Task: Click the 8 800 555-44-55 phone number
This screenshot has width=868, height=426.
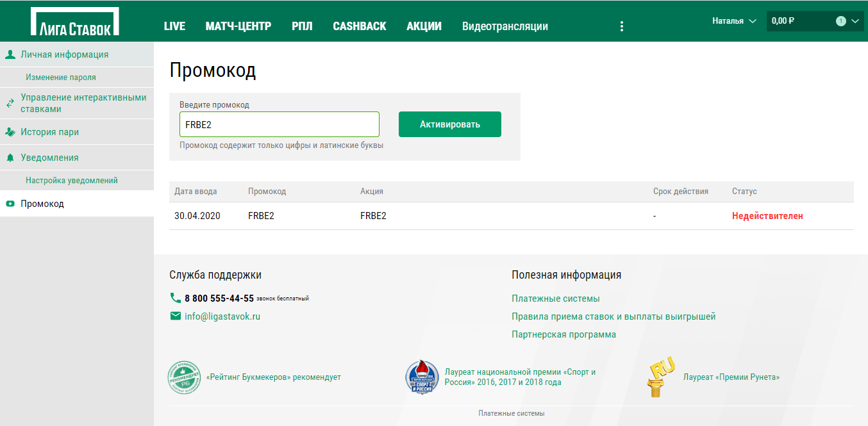Action: pos(219,299)
